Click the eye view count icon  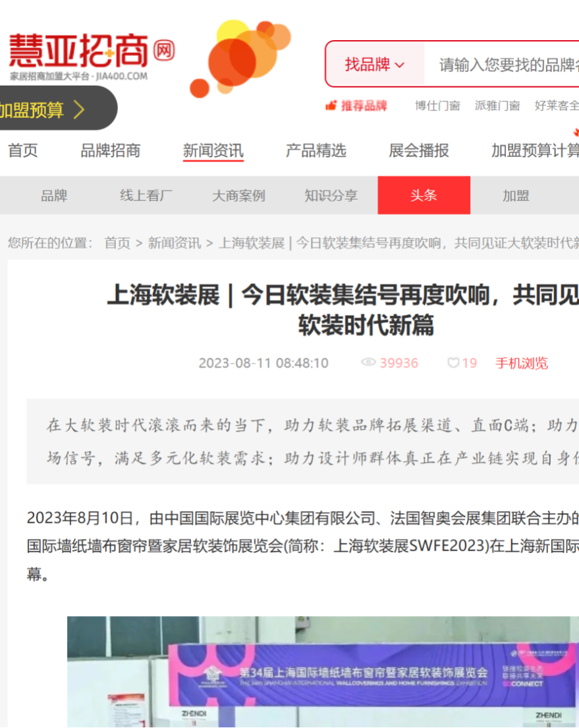pyautogui.click(x=369, y=363)
